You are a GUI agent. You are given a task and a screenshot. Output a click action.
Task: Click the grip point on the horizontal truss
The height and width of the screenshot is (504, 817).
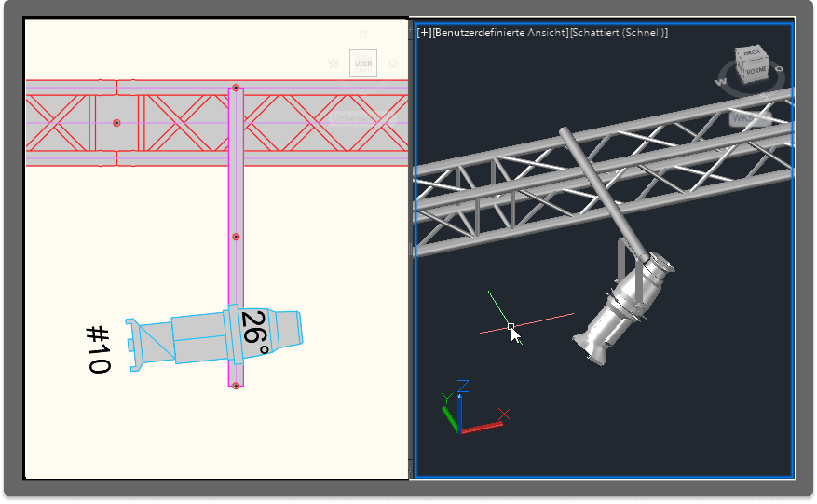(116, 123)
